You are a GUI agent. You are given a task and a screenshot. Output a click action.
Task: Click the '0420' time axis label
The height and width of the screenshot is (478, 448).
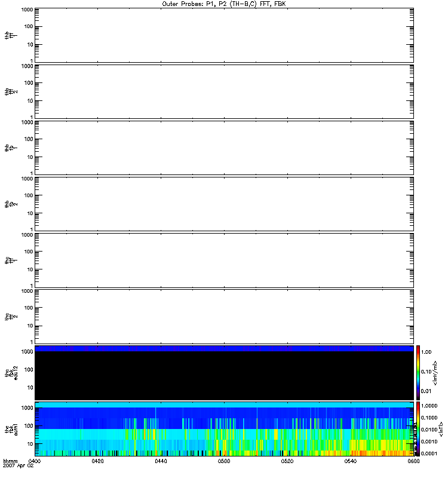point(97,461)
